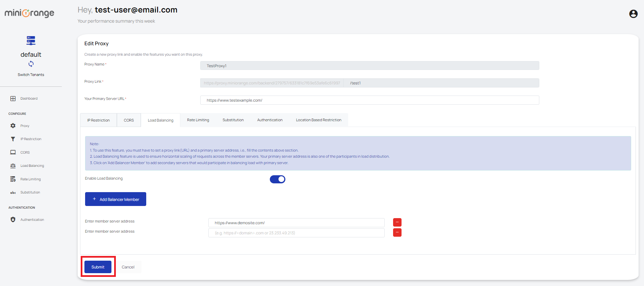Open the Substitution tab
This screenshot has width=644, height=286.
tap(233, 120)
